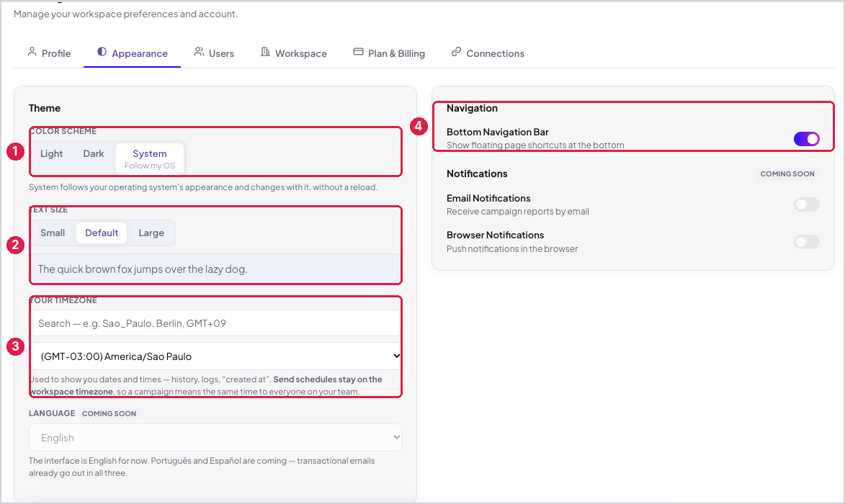Click 'Push notifications in the browser' text
Image resolution: width=845 pixels, height=504 pixels.
pyautogui.click(x=512, y=249)
